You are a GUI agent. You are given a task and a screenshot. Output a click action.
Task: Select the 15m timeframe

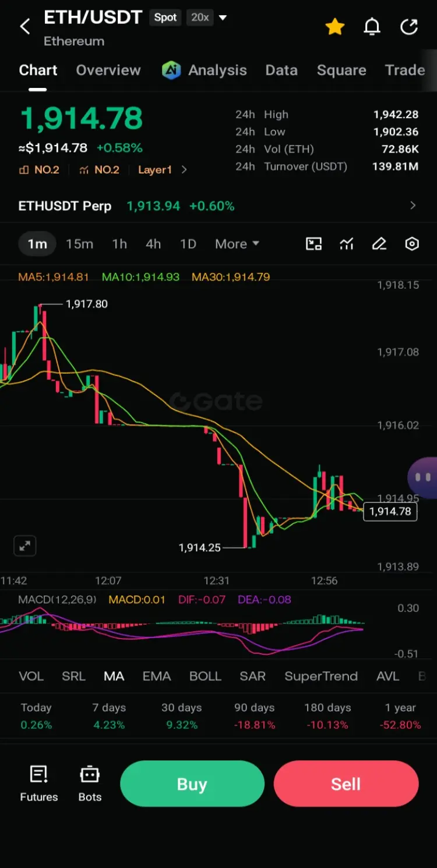click(x=79, y=244)
